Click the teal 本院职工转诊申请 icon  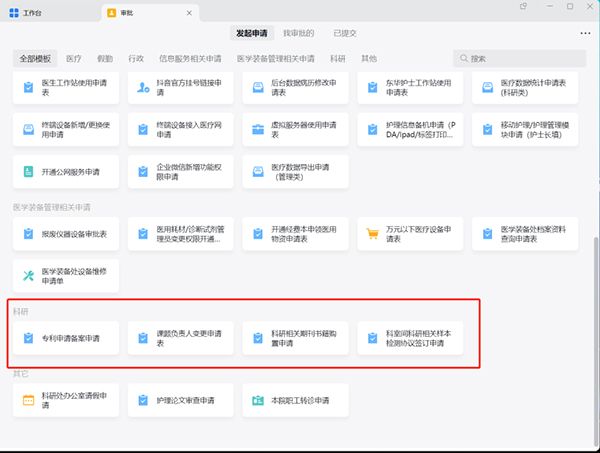[258, 400]
